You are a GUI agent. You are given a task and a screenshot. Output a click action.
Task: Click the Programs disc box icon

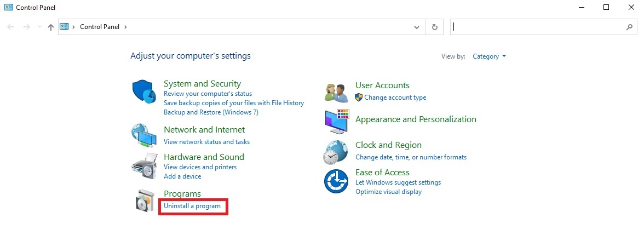click(x=145, y=200)
